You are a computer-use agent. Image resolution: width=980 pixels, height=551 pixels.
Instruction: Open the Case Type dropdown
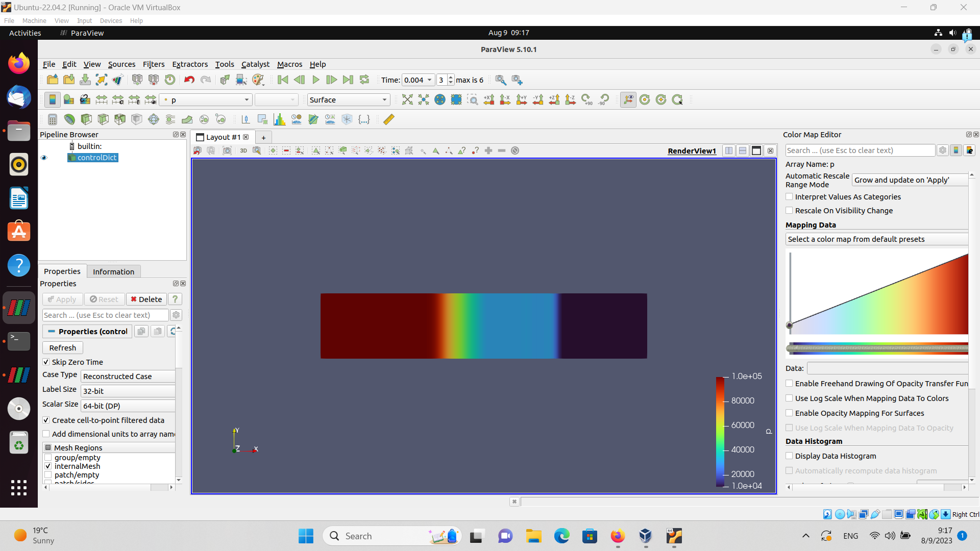click(128, 377)
